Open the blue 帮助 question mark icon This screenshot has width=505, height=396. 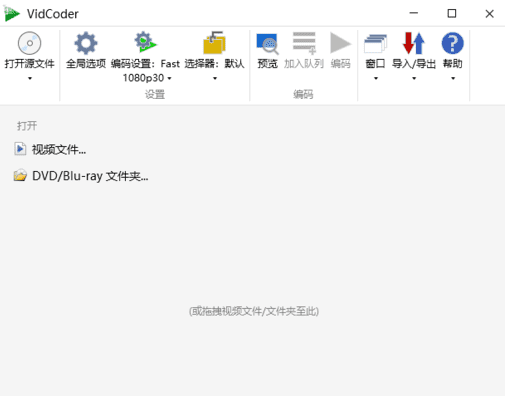452,43
